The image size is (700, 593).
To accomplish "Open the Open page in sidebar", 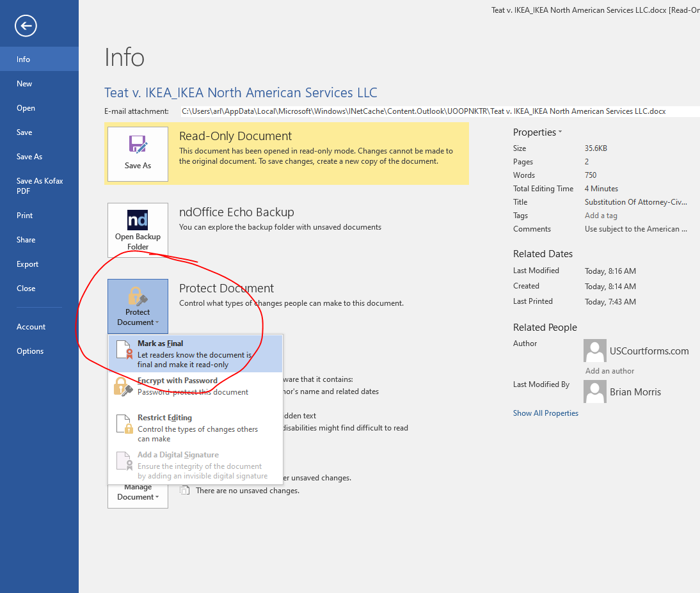I will (x=39, y=108).
